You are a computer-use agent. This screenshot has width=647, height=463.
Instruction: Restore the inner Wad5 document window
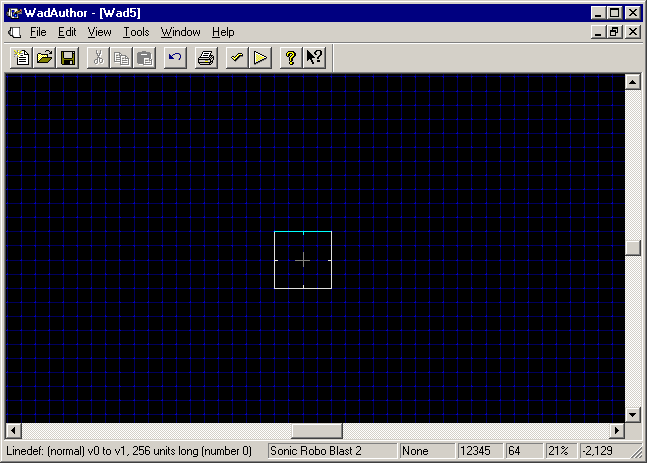click(x=614, y=32)
